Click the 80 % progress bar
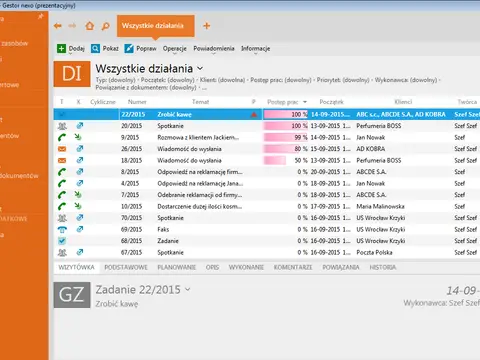 [286, 149]
